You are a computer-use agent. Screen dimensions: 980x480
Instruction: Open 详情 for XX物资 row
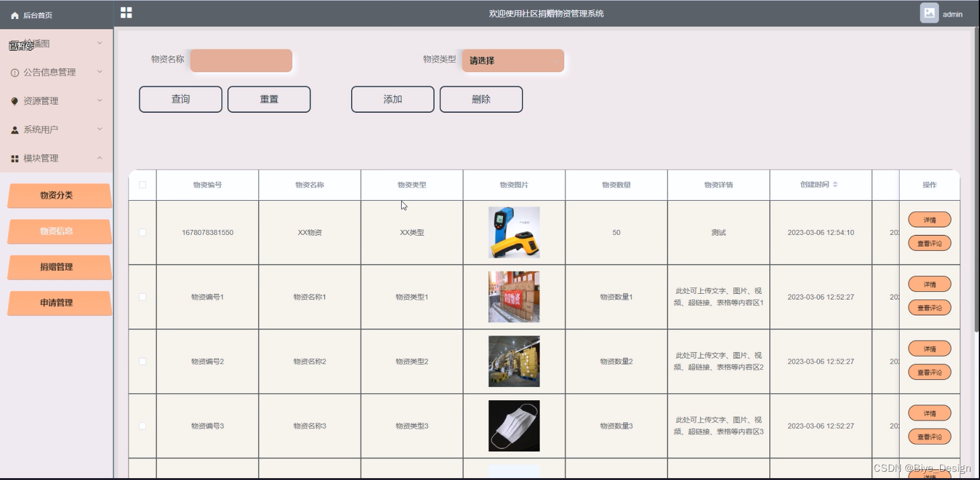pos(929,220)
